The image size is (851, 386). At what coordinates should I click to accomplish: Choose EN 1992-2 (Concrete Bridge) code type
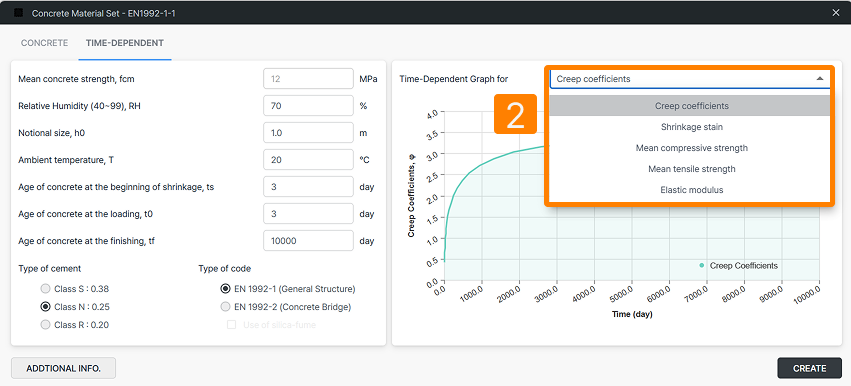(x=225, y=307)
